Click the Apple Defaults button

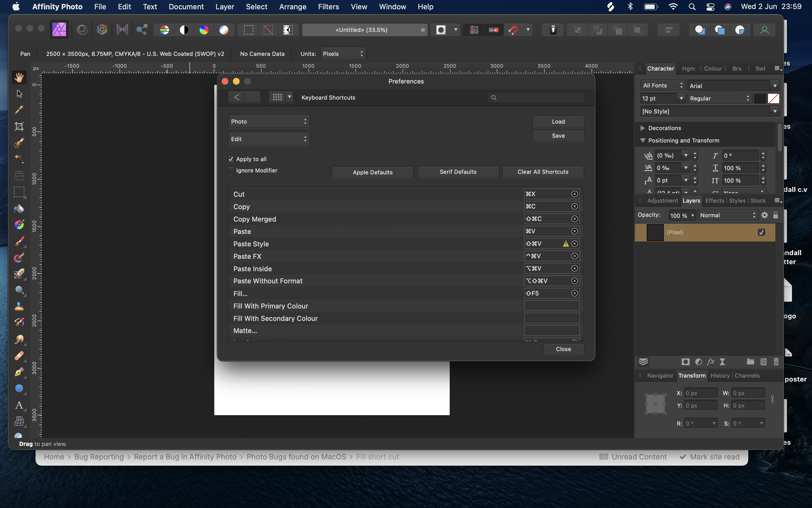coord(372,172)
